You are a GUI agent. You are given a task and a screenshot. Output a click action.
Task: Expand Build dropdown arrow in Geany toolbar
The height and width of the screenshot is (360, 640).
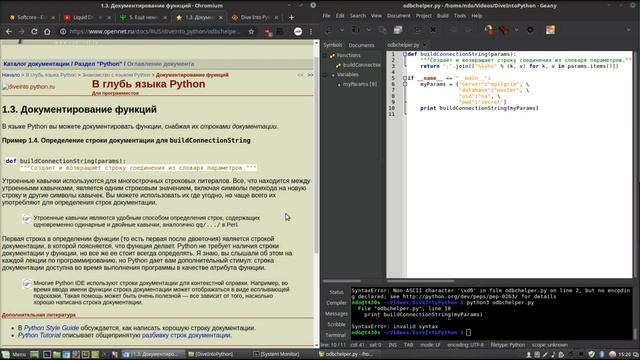coord(516,30)
